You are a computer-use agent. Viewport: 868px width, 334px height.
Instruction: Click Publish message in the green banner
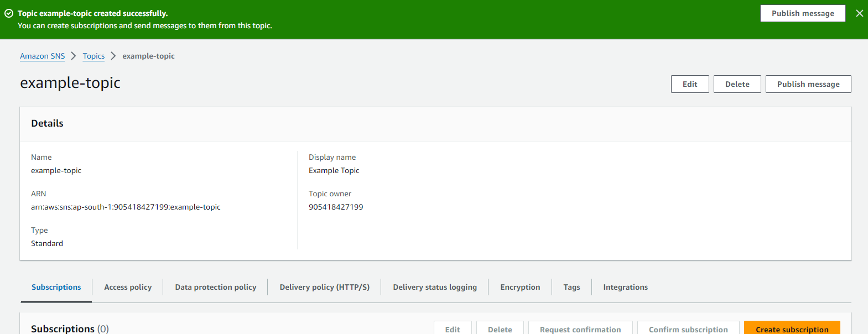pyautogui.click(x=802, y=13)
